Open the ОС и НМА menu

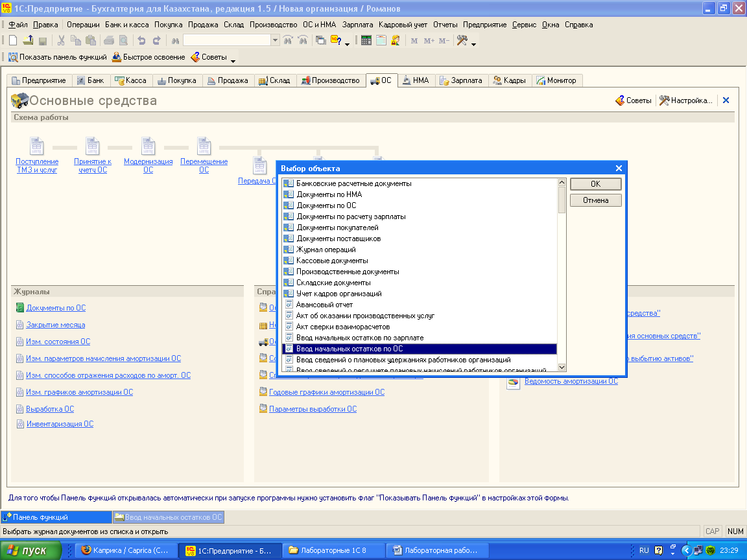[x=319, y=25]
